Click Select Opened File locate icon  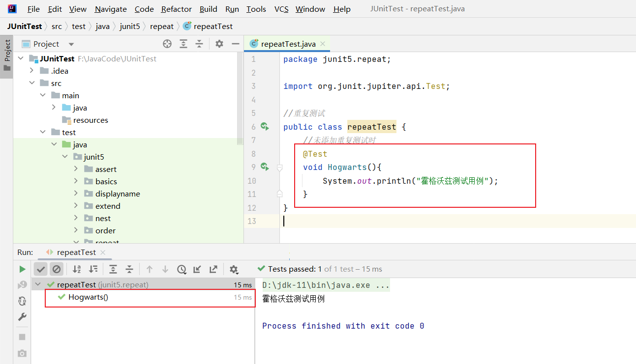tap(167, 44)
